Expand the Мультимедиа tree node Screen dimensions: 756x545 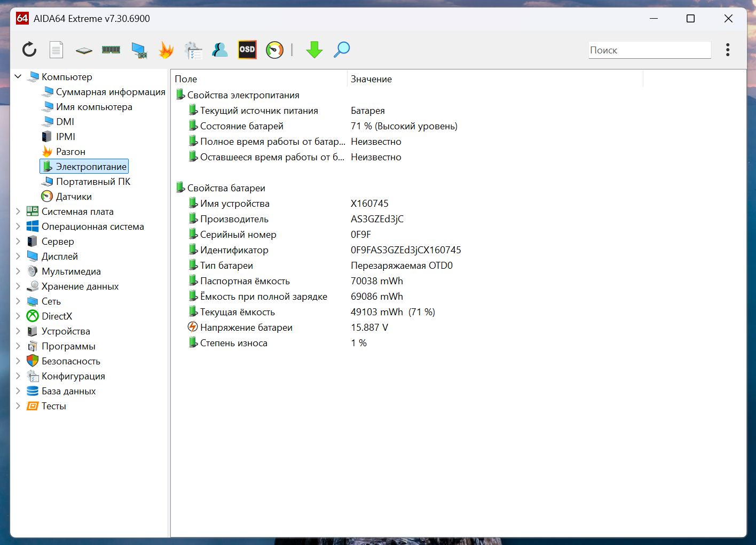pos(18,271)
